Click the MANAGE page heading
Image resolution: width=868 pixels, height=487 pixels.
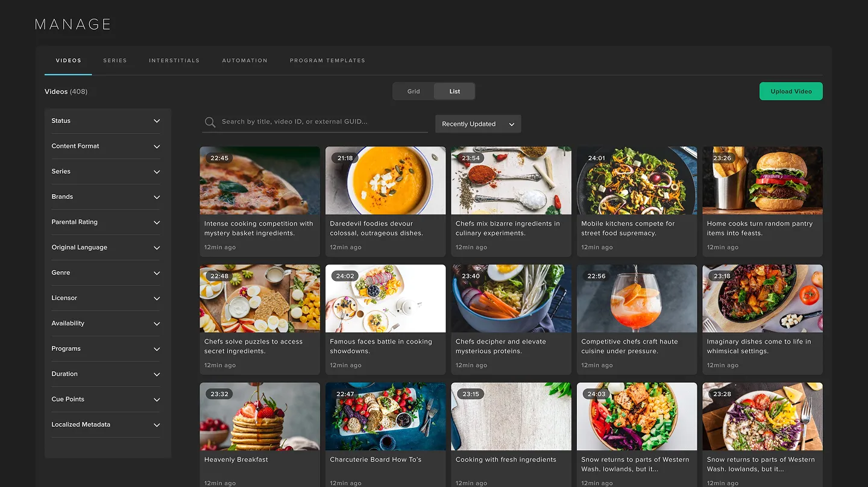pos(73,24)
